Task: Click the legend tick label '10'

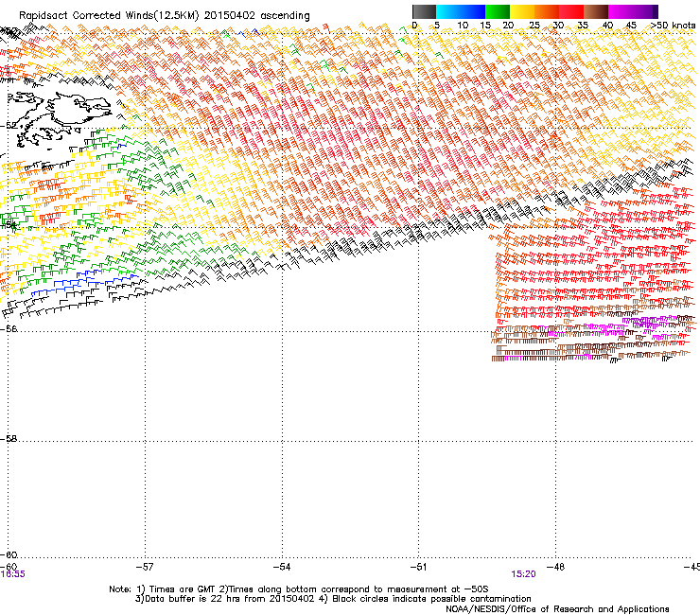Action: coord(463,25)
